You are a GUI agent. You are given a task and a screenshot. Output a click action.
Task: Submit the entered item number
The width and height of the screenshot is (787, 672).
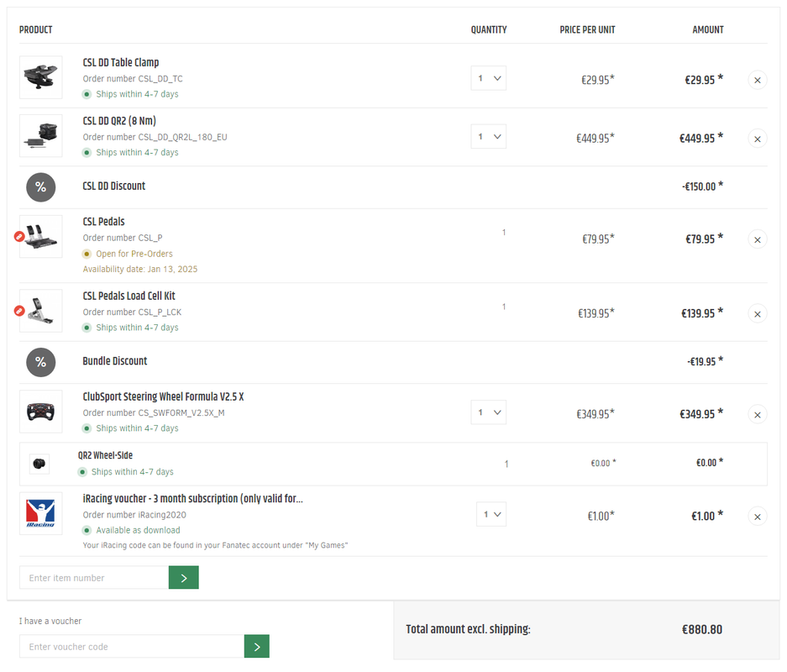[x=183, y=578]
